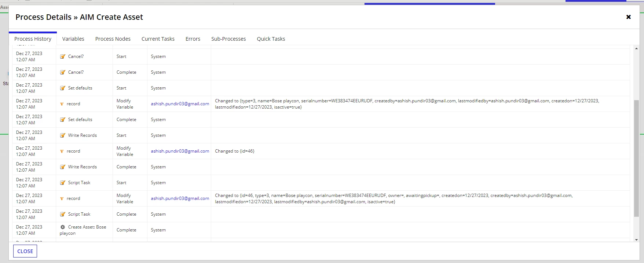Click 'Write Records' in the Complete row
The image size is (644, 263).
[83, 167]
